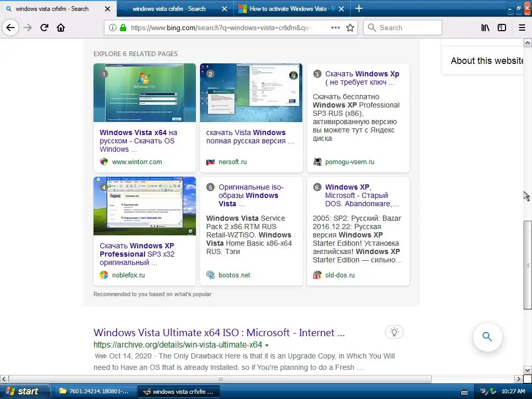Click the Firefox search box
The width and height of the screenshot is (532, 399).
[403, 28]
